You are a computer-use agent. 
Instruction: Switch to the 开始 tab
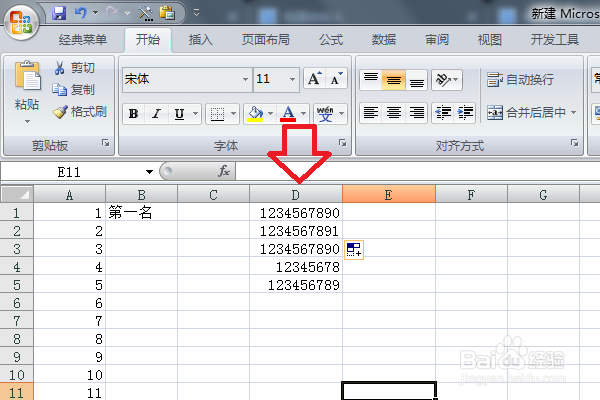(x=148, y=39)
